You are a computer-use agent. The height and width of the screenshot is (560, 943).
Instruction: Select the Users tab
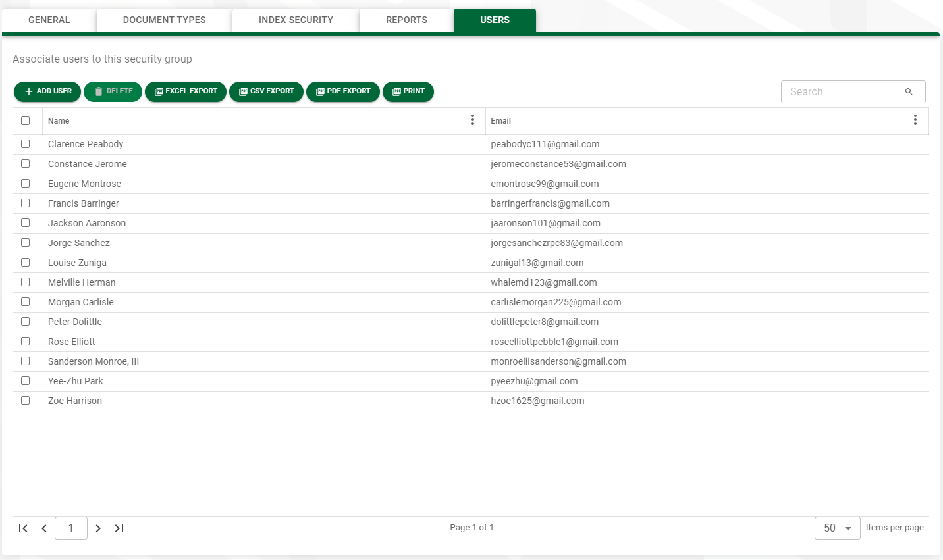tap(495, 20)
